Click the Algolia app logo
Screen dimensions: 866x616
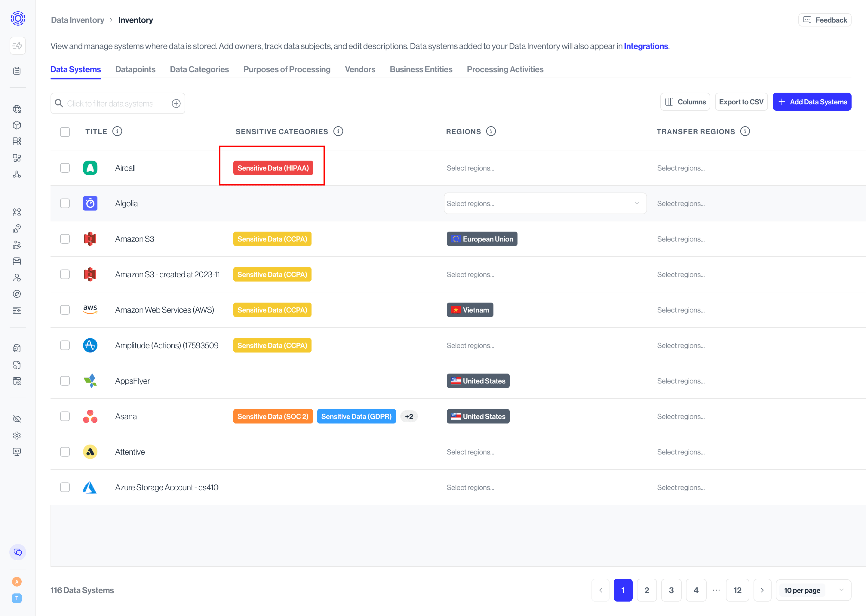[90, 204]
